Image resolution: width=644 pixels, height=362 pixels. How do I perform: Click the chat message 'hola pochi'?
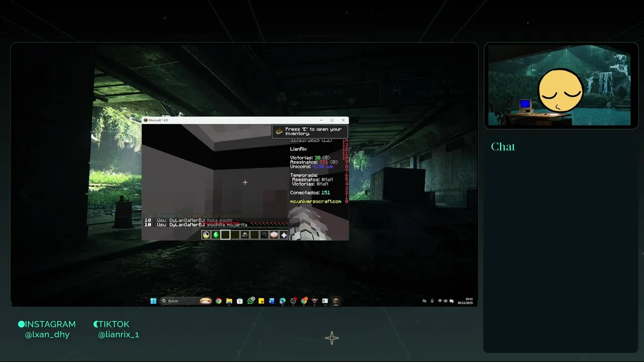point(219,220)
